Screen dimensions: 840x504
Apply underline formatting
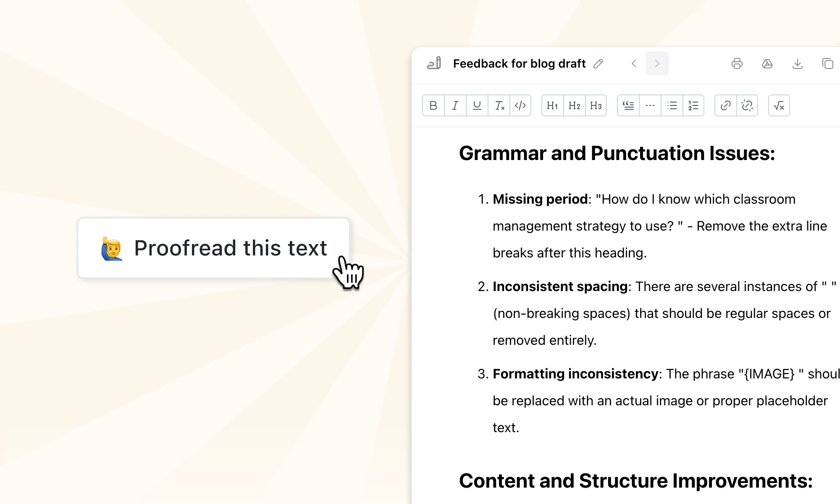477,105
